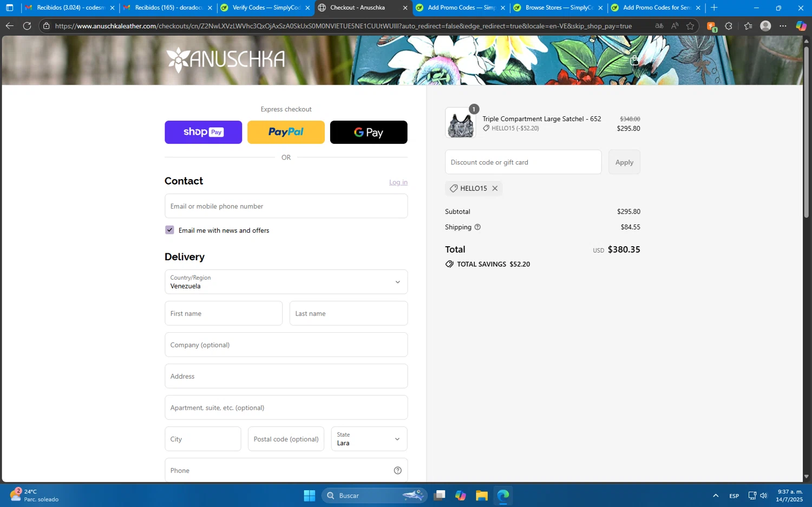This screenshot has width=812, height=507.
Task: Go back using browser back arrow
Action: [x=10, y=26]
